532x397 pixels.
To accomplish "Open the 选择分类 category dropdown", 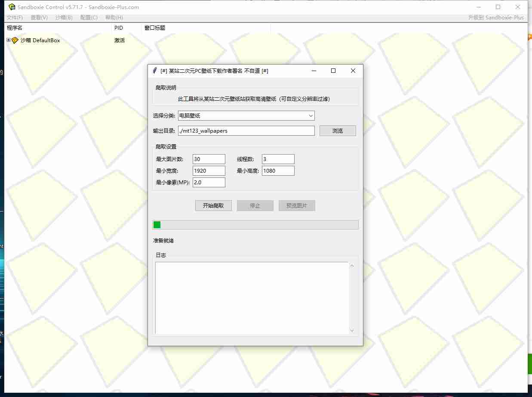I will [x=311, y=115].
